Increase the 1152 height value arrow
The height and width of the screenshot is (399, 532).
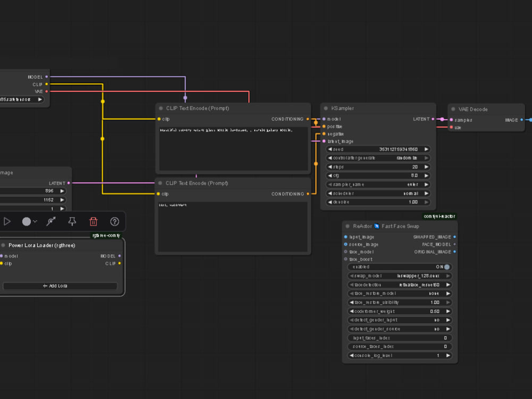(x=62, y=200)
